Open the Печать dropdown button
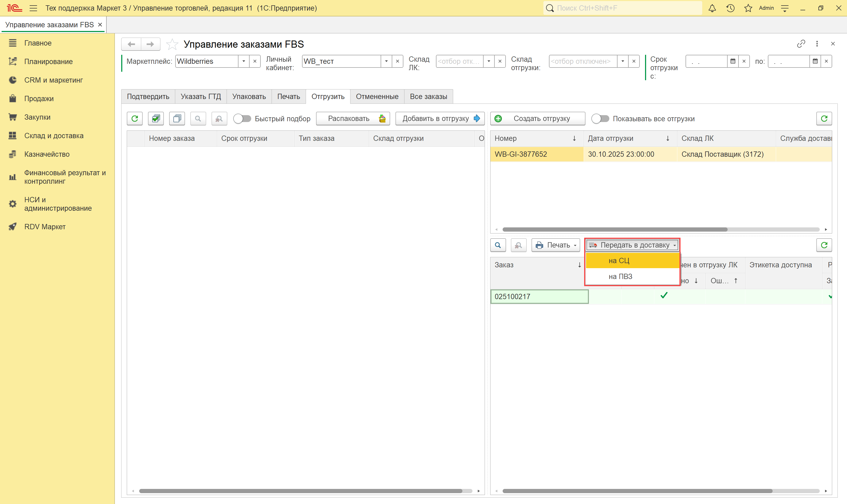This screenshot has width=847, height=504. click(x=556, y=245)
